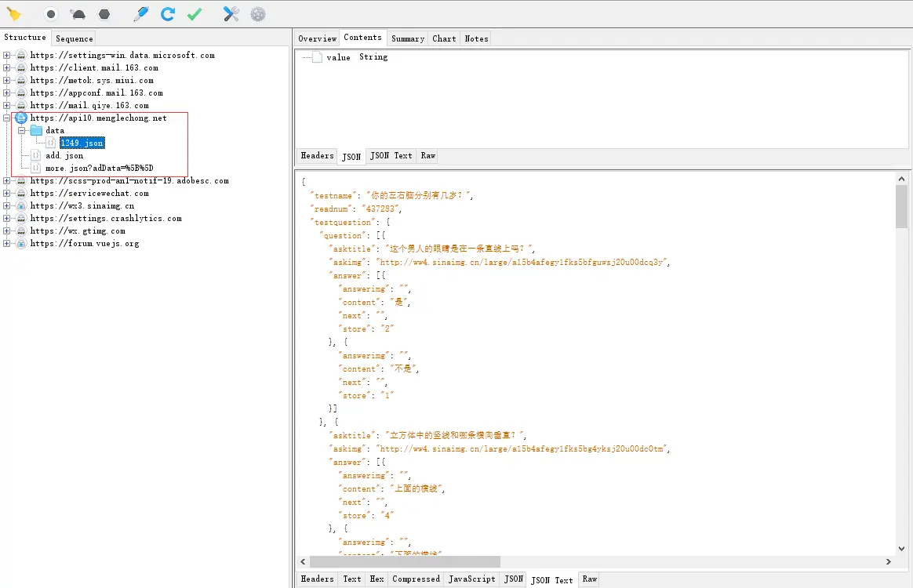Toggle the turtle throttling icon
This screenshot has height=588, width=913.
tap(78, 14)
